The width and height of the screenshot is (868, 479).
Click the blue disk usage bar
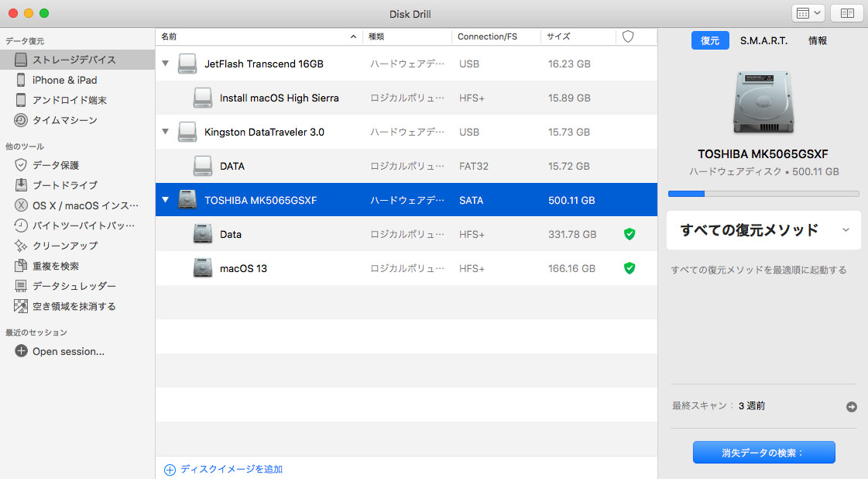684,194
